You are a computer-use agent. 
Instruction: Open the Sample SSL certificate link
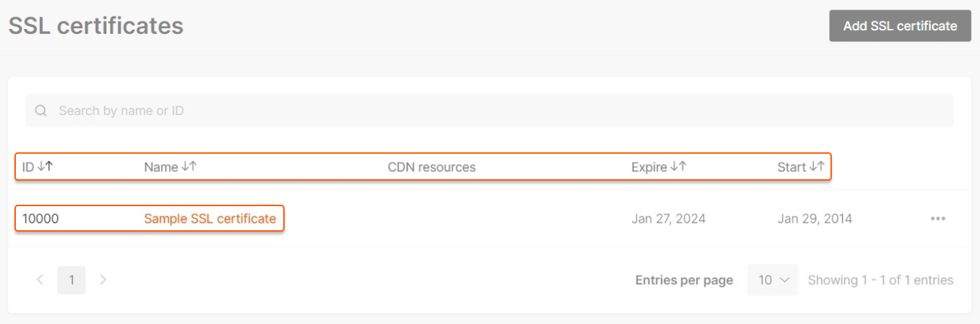click(x=210, y=219)
